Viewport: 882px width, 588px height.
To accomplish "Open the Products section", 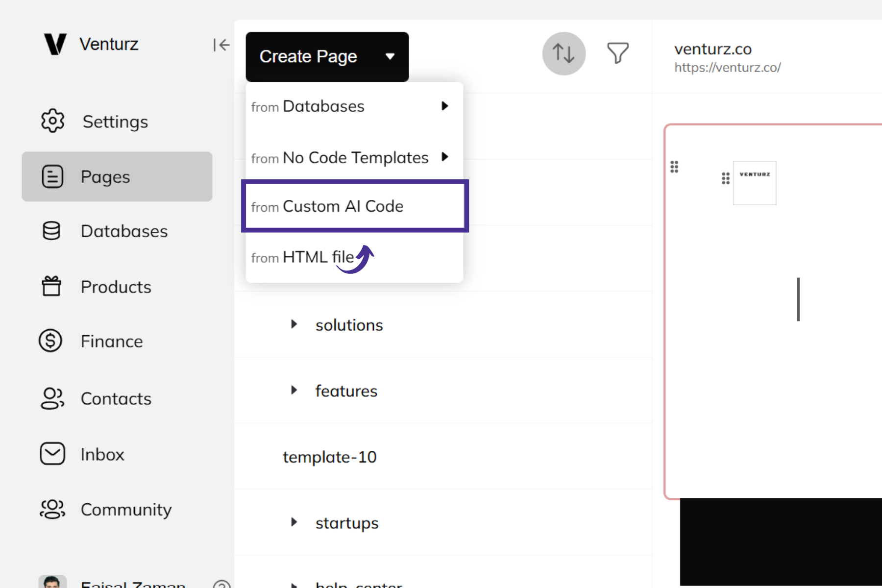I will pos(117,287).
